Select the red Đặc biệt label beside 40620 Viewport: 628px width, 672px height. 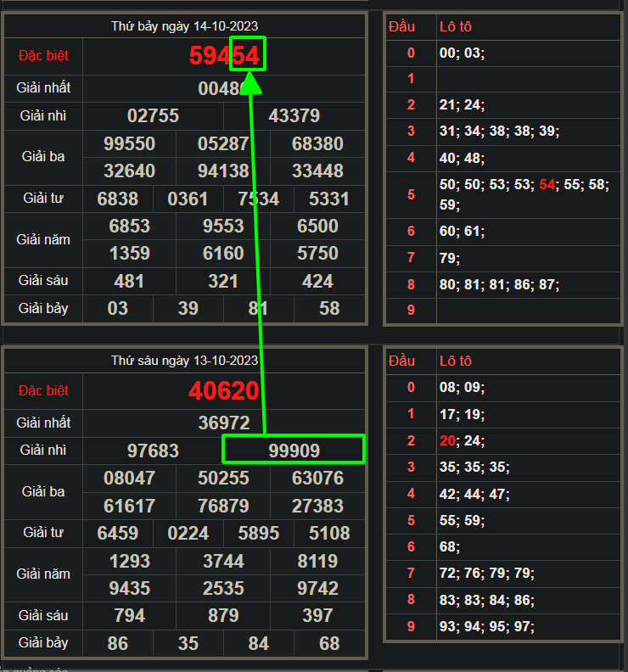(x=43, y=391)
